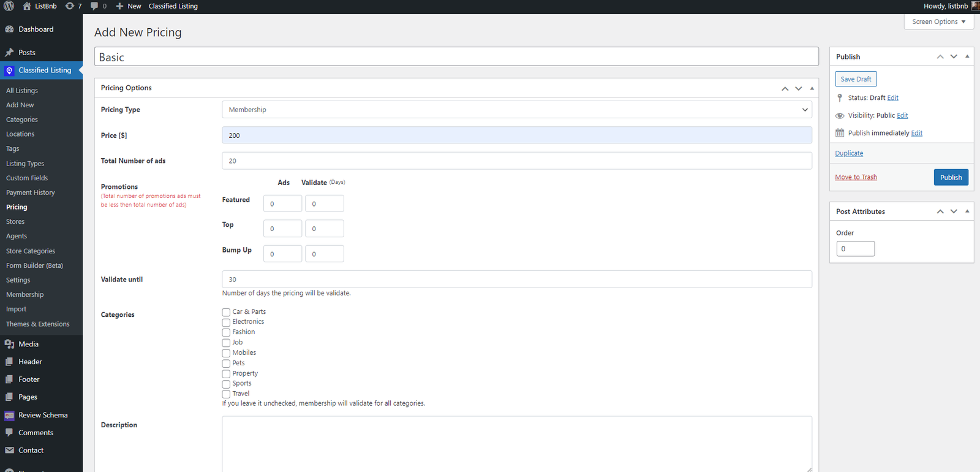The width and height of the screenshot is (980, 472).
Task: Open the Media library menu
Action: pyautogui.click(x=28, y=344)
